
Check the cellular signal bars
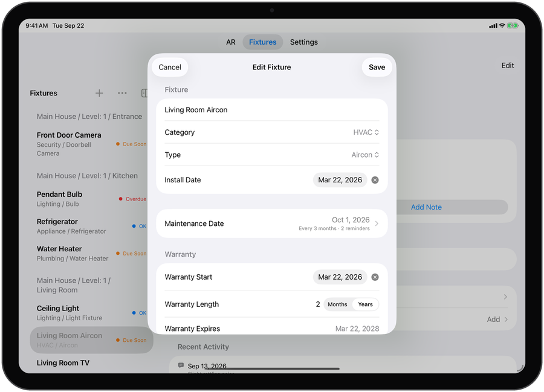(493, 26)
